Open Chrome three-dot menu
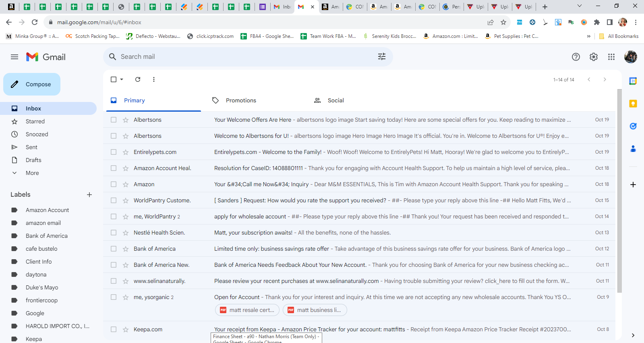644x343 pixels. pyautogui.click(x=636, y=22)
